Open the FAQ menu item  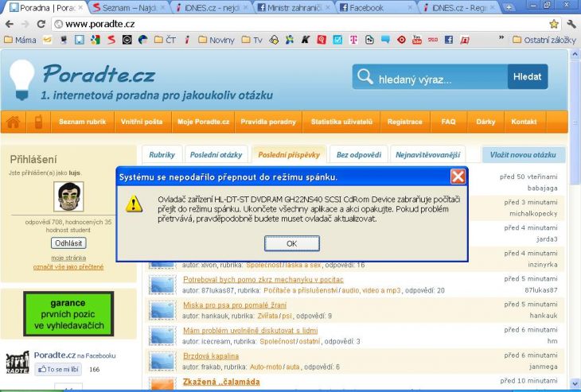click(448, 122)
